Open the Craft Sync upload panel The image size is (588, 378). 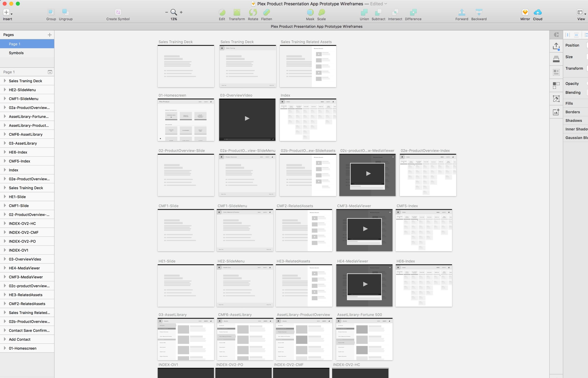[556, 46]
